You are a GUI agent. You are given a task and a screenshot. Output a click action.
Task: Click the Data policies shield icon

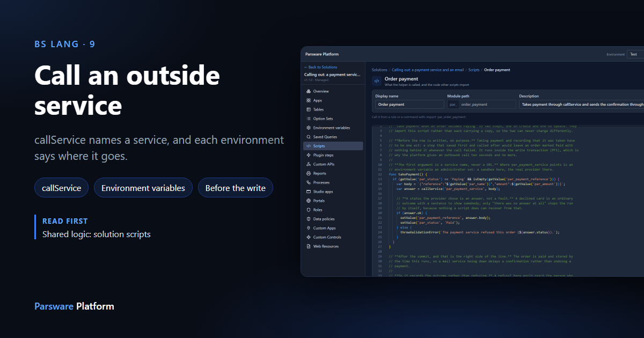tap(309, 219)
